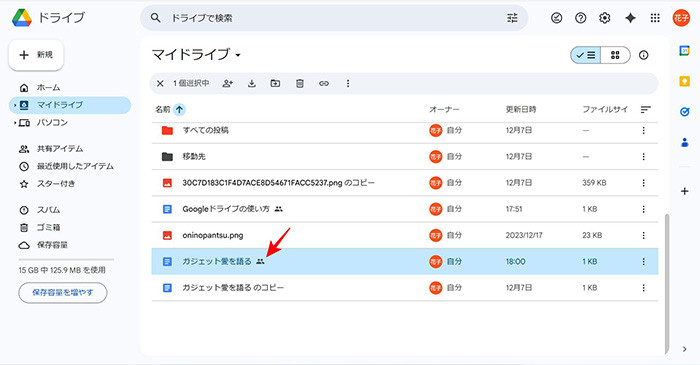Open the settings gear icon

(604, 18)
